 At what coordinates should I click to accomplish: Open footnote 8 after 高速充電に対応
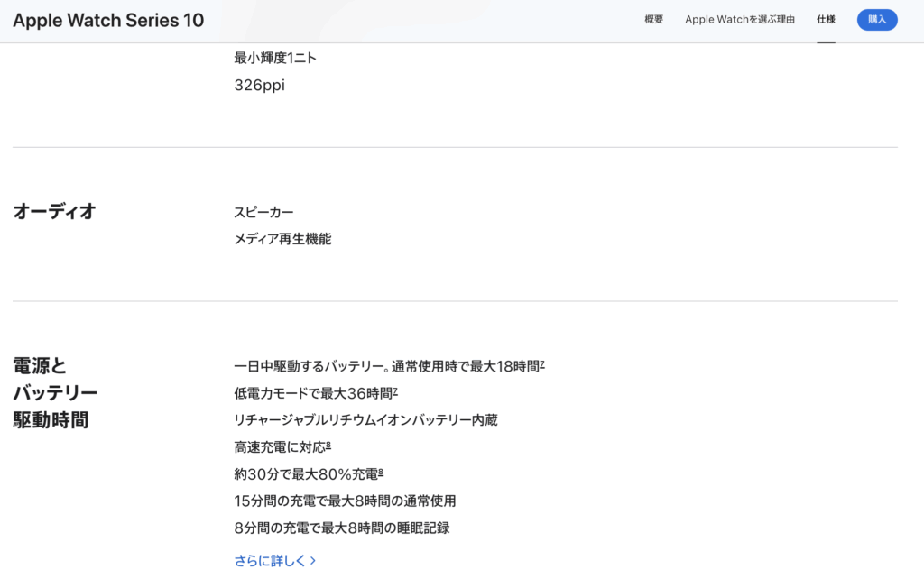tap(328, 446)
